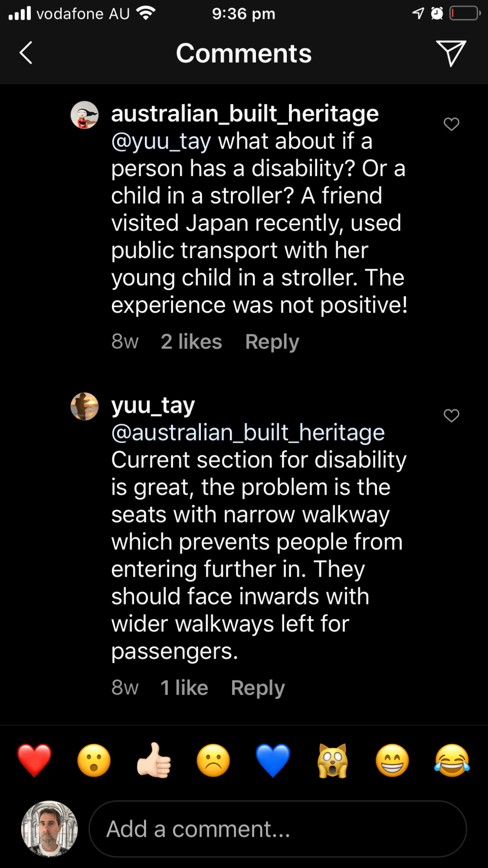
Task: Open australian_built_heritage's profile picture
Action: [85, 115]
